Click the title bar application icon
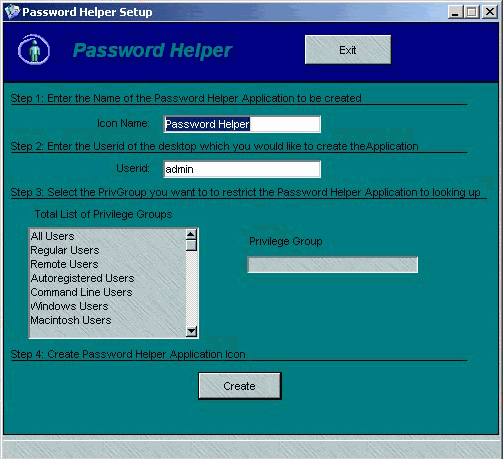This screenshot has height=459, width=503. click(x=12, y=12)
